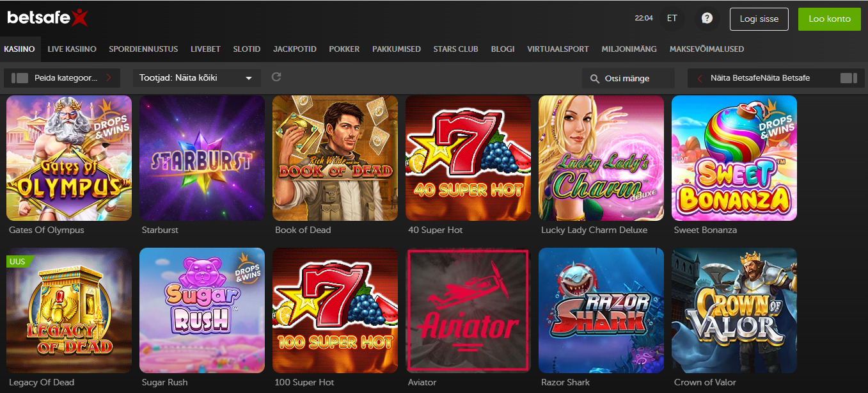
Task: Click the red arrow beside Näita Betsafe
Action: pos(700,78)
